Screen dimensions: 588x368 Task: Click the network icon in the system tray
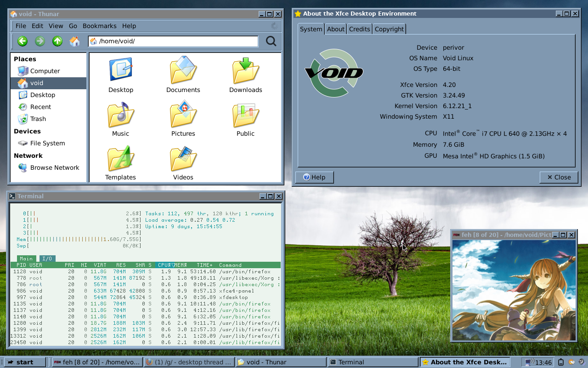click(x=529, y=362)
